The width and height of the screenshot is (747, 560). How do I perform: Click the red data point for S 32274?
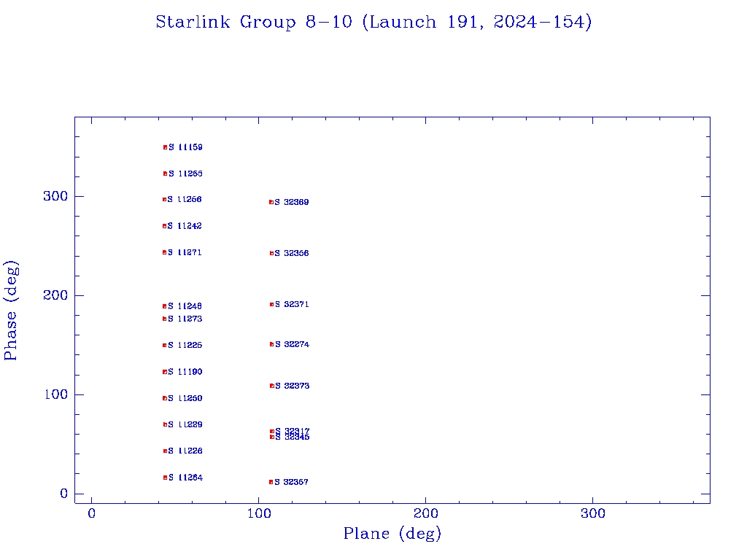coord(271,344)
